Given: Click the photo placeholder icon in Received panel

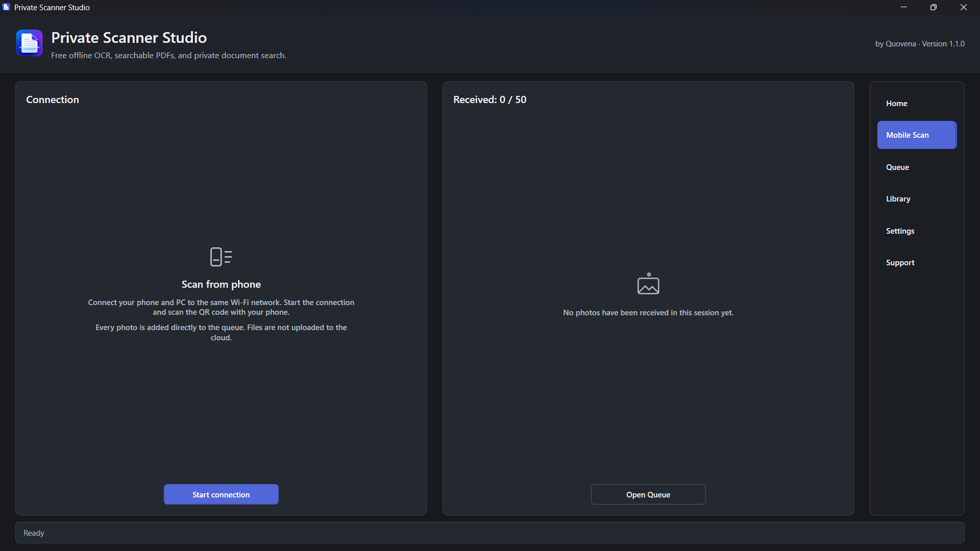Looking at the screenshot, I should click(x=648, y=284).
